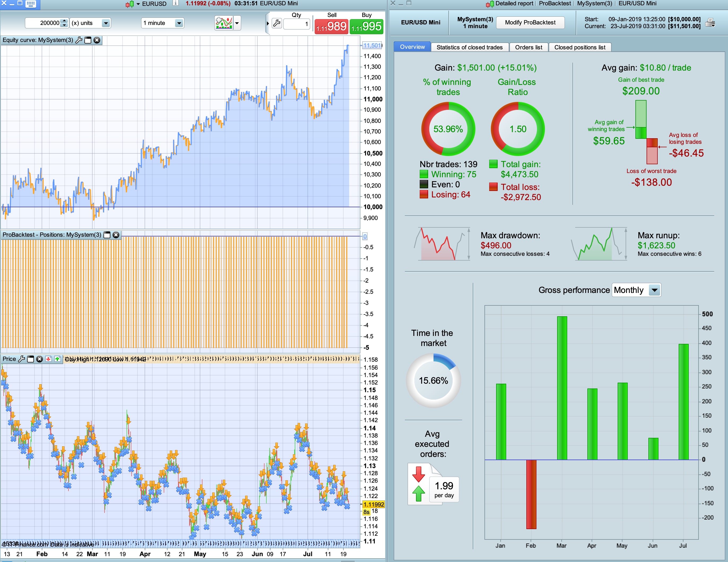Print the detailed report
728x562 pixels.
coord(710,23)
